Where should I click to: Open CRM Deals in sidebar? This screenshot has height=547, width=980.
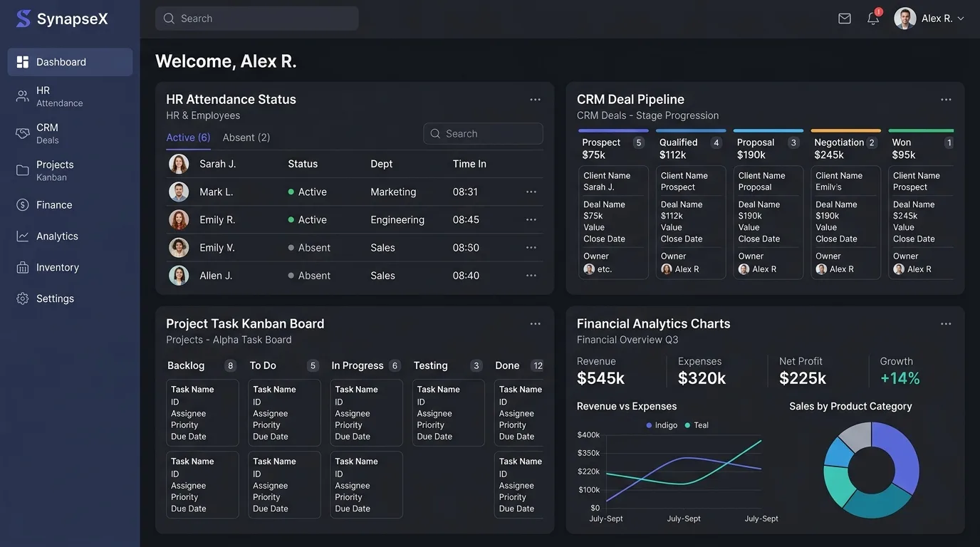70,133
